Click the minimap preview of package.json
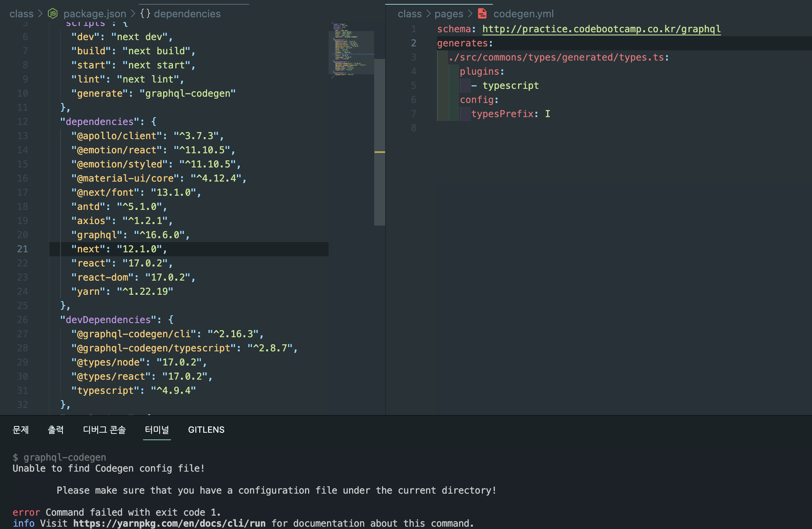812x529 pixels. tap(351, 50)
